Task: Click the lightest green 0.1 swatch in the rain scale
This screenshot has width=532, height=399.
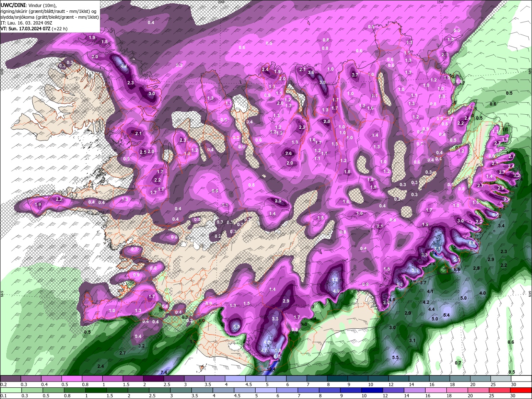Action: pyautogui.click(x=11, y=390)
